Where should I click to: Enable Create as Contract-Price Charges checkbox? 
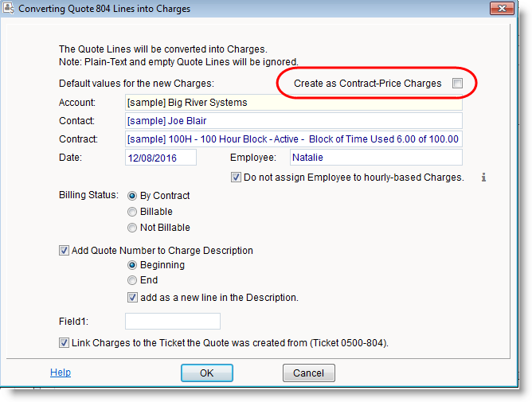click(457, 83)
